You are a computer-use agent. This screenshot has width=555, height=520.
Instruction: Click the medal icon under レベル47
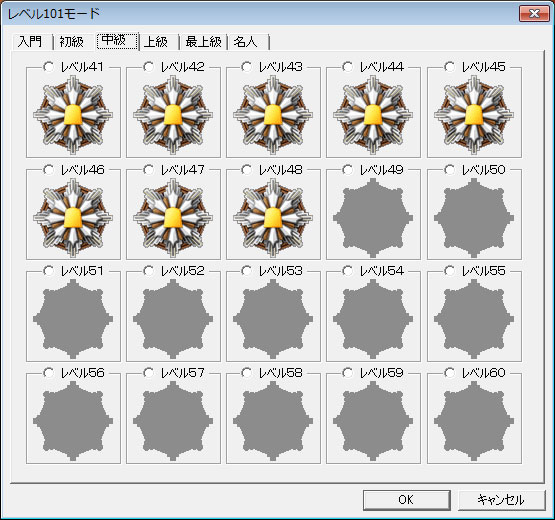click(173, 217)
